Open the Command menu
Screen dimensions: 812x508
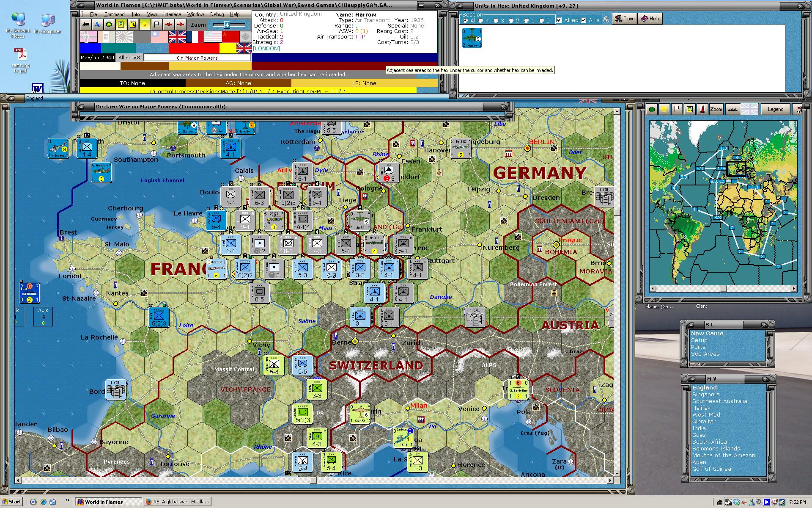[x=114, y=14]
